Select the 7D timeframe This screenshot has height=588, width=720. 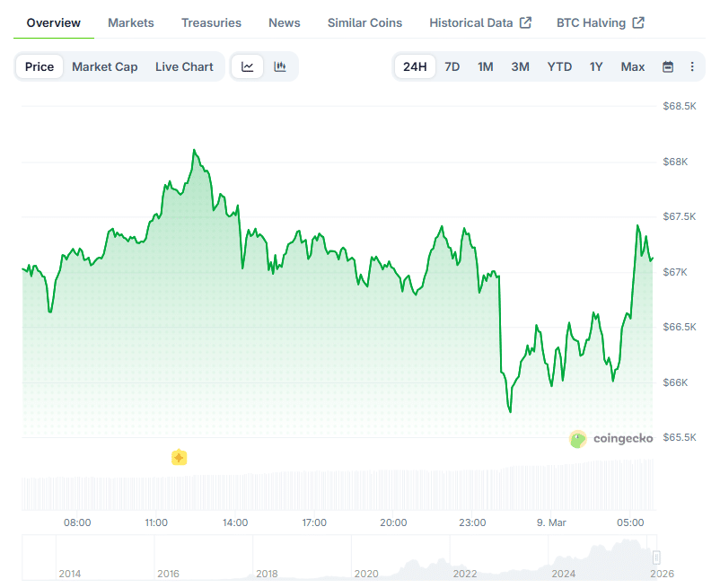(x=450, y=66)
